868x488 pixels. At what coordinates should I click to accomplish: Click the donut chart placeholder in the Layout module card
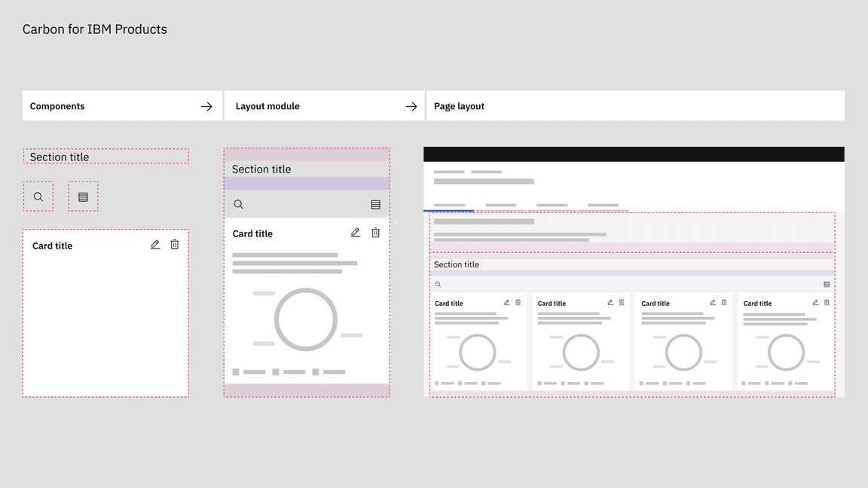click(305, 319)
